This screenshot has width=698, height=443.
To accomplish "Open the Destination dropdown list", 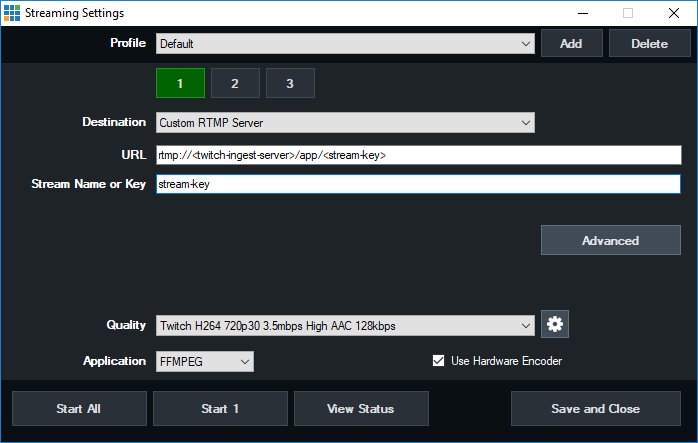I will point(345,122).
